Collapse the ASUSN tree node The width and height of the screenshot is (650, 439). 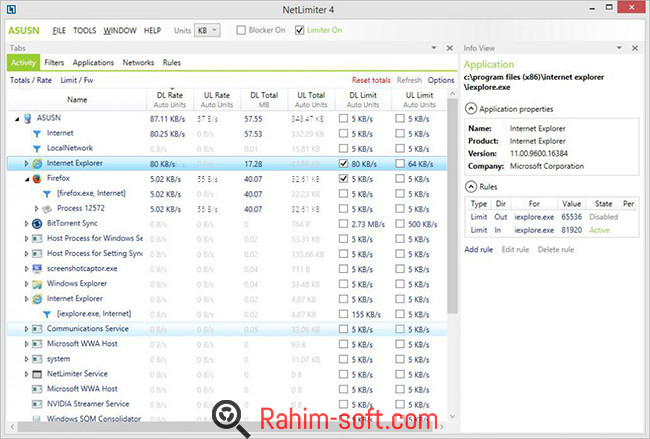(17, 119)
